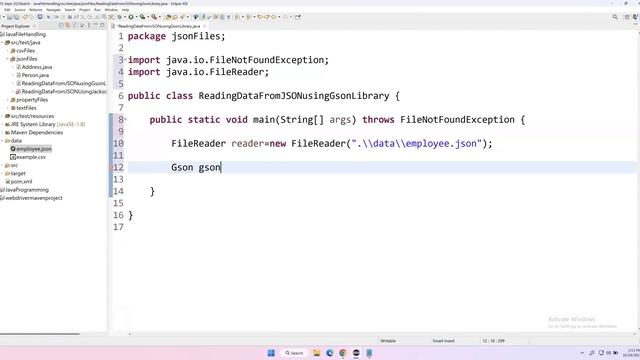Click the Minimize Project Explorer view icon
Image resolution: width=640 pixels, height=360 pixels.
coord(96,26)
